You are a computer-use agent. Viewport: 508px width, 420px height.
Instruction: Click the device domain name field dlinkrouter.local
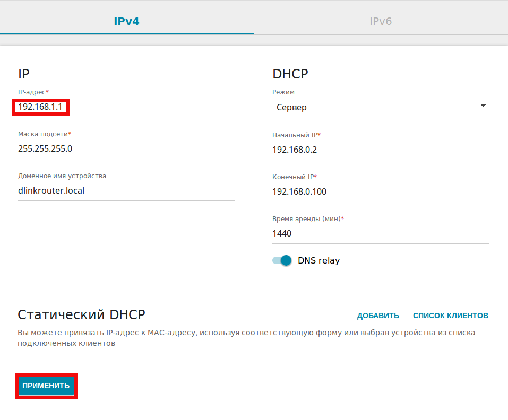tap(126, 191)
